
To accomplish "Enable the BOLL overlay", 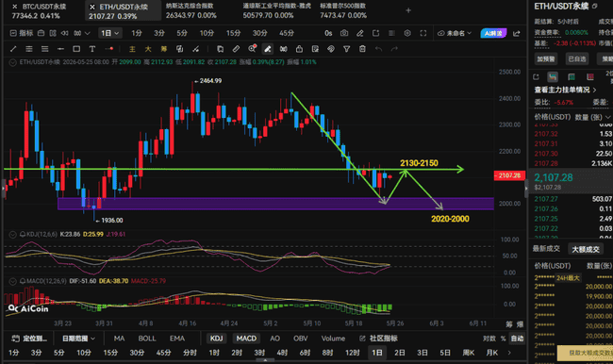I will pos(147,339).
